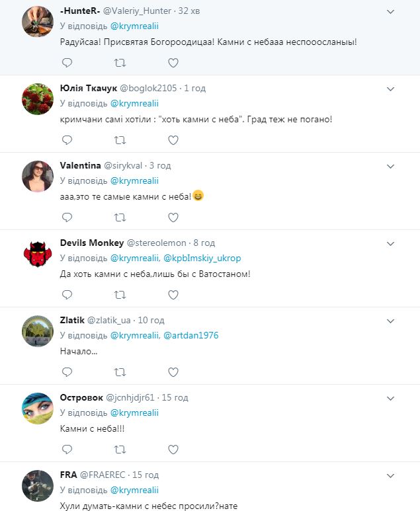Open @kpbImskiy_ukrop mention link
Viewport: 420px width, 511px height.
tap(204, 258)
